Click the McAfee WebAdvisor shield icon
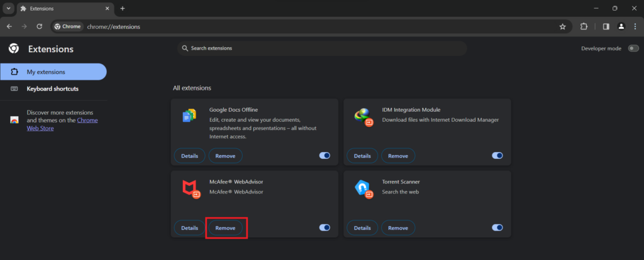644x260 pixels. tap(189, 188)
